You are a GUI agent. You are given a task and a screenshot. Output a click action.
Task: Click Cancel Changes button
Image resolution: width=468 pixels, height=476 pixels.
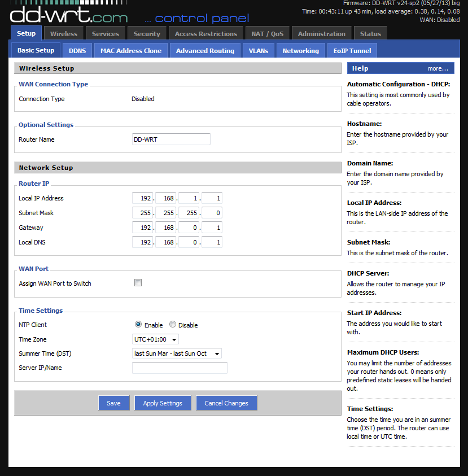click(x=226, y=403)
